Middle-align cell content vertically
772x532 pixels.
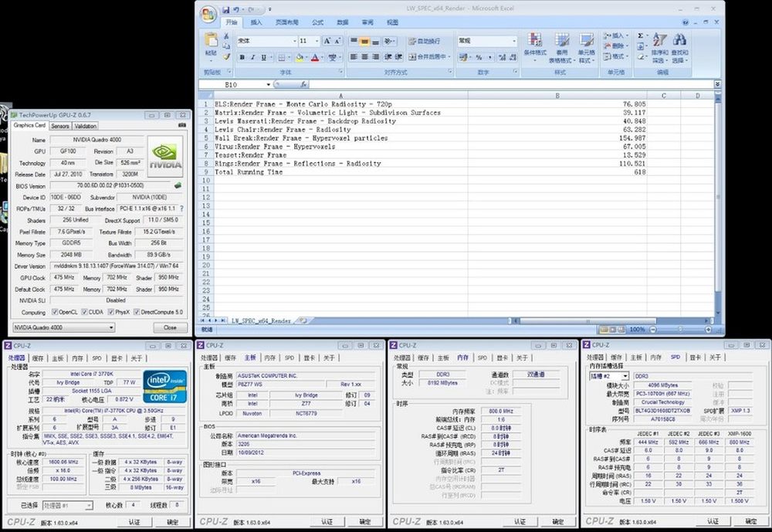(x=364, y=42)
